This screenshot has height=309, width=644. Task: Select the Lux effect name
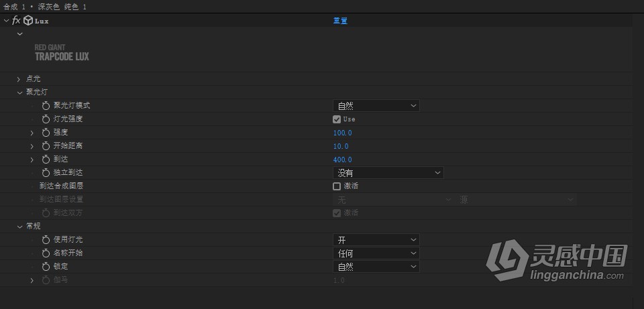(42, 21)
